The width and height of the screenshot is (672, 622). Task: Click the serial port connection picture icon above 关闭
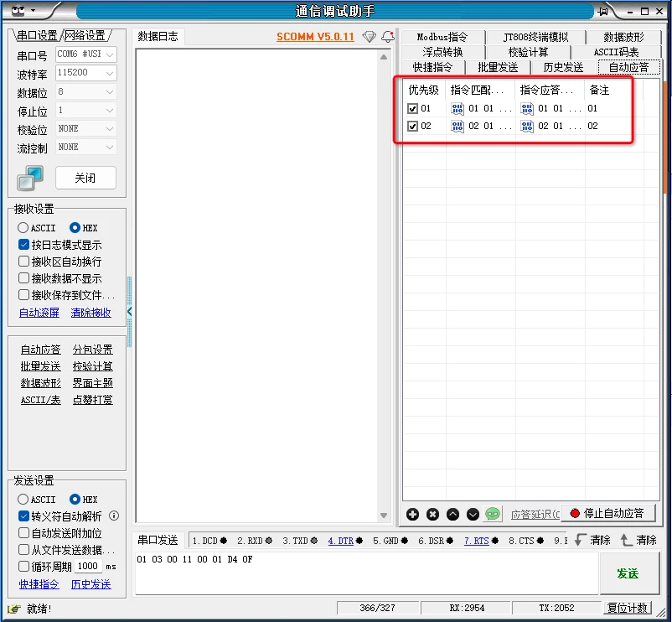pyautogui.click(x=30, y=178)
